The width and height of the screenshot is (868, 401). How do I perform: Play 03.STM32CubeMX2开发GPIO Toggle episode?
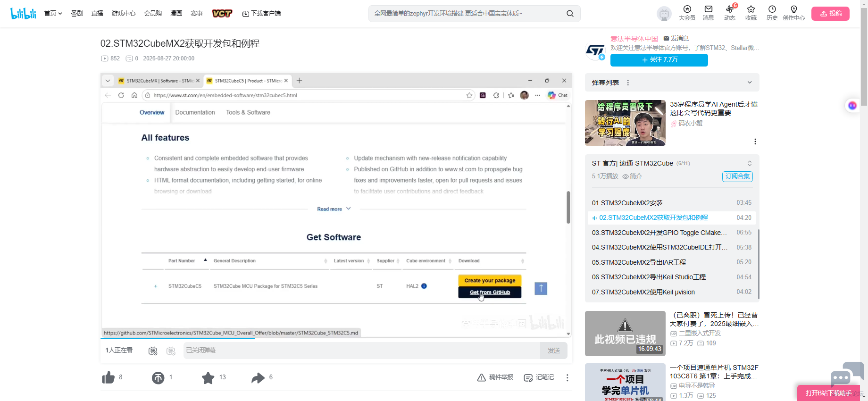(x=672, y=233)
